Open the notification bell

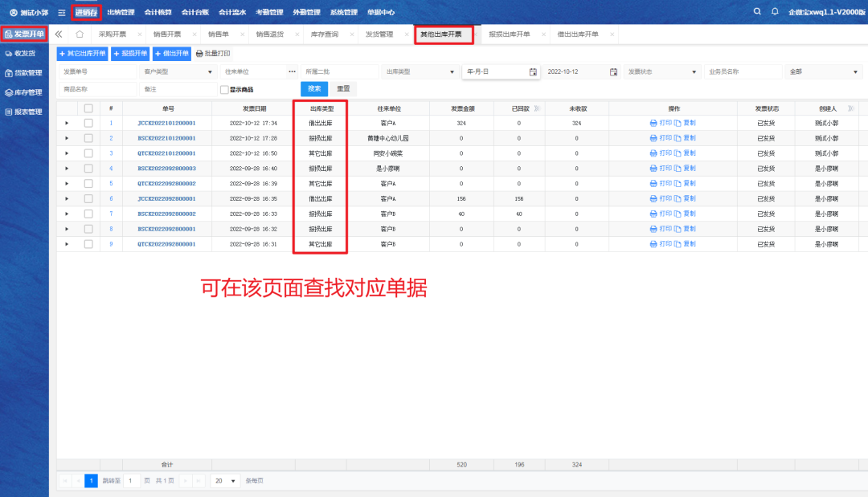pyautogui.click(x=775, y=12)
